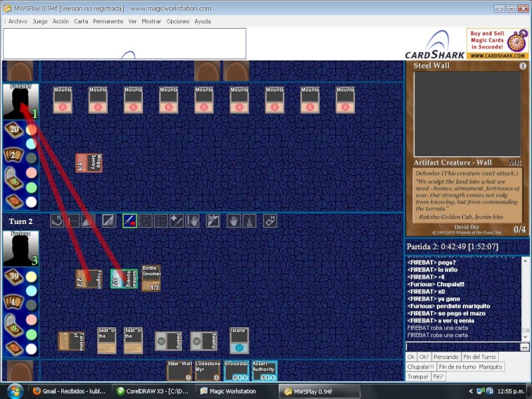The width and height of the screenshot is (532, 399).
Task: Click 'Fin de mi turno Mariquito' button
Action: (x=470, y=367)
